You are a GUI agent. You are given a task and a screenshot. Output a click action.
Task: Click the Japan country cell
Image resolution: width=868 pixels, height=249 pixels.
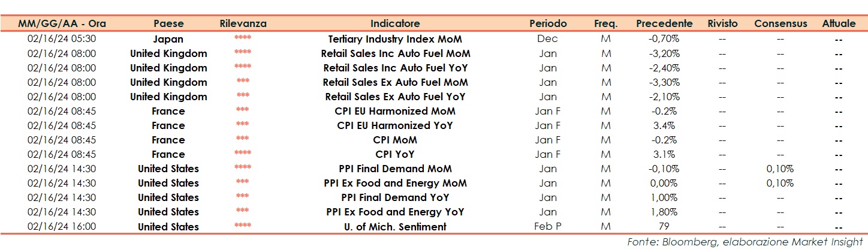pyautogui.click(x=168, y=39)
